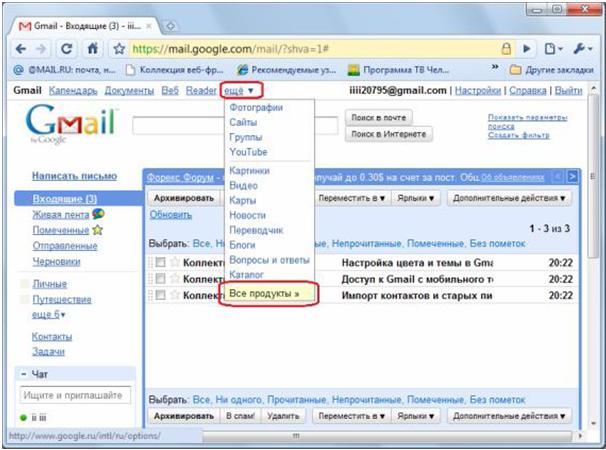
Task: Click the Написать письмо link
Action: coord(74,176)
